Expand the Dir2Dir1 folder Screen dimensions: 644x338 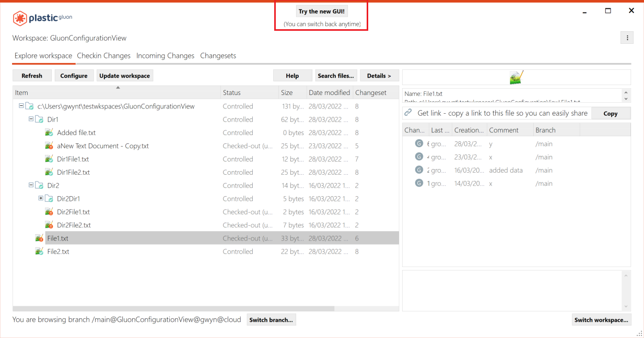pyautogui.click(x=41, y=198)
